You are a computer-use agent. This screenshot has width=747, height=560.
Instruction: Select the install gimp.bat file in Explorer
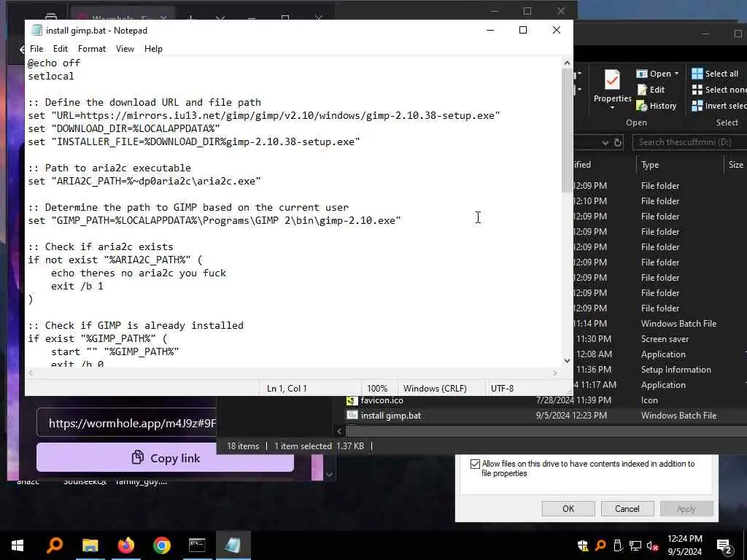(x=391, y=416)
